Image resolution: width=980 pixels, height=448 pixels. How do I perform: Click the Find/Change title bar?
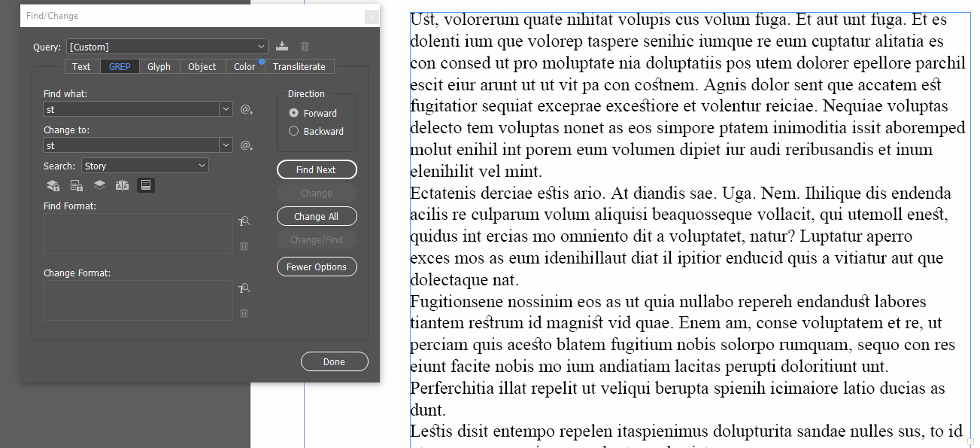pyautogui.click(x=200, y=16)
